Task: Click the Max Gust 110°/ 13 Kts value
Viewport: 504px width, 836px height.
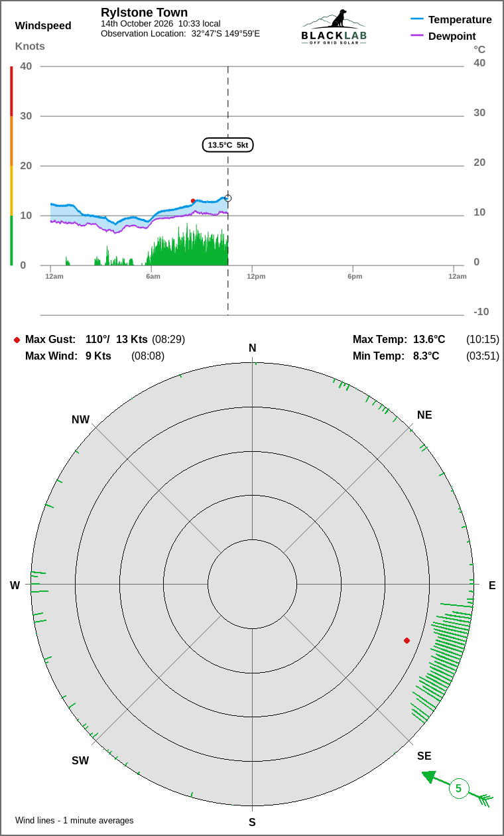Action: coord(117,339)
